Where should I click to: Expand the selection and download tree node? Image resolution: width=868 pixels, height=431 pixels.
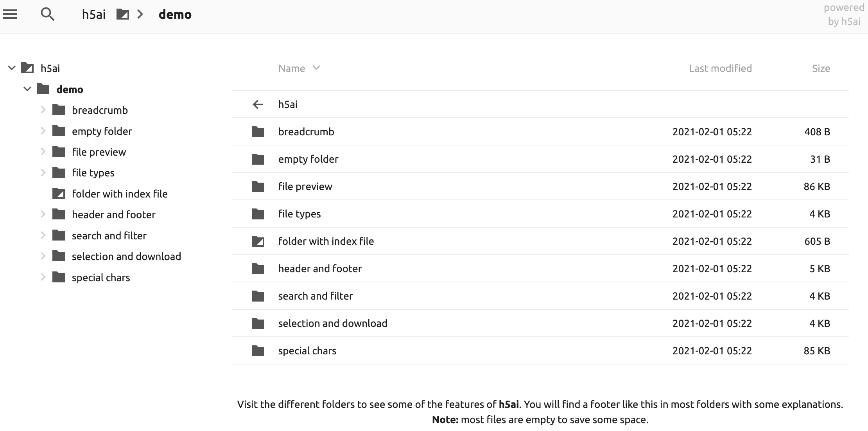43,256
